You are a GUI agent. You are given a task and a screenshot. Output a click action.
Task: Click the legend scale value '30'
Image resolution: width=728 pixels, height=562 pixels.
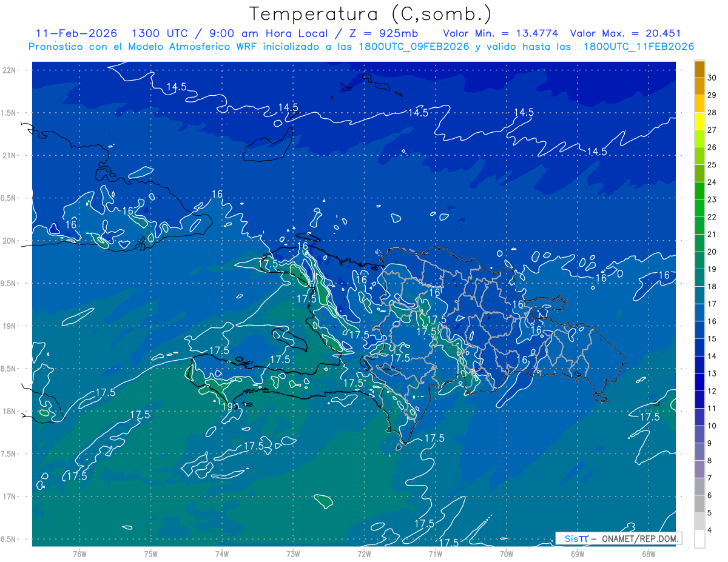(x=712, y=78)
